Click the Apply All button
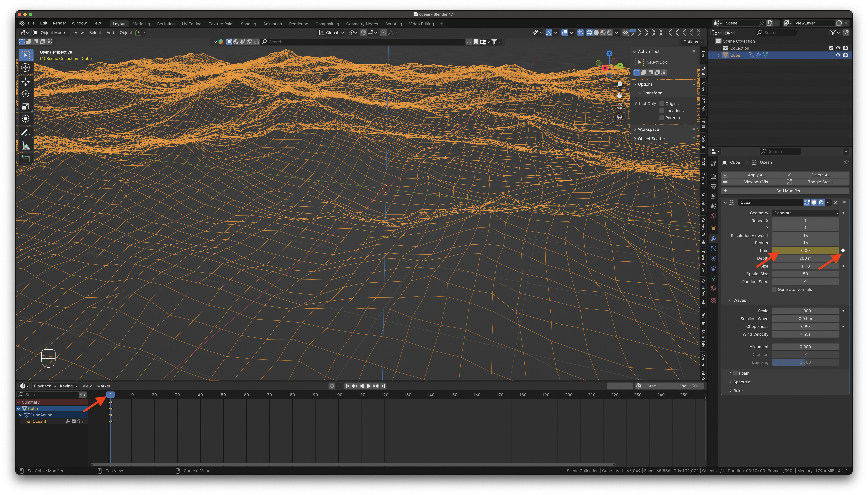Image resolution: width=868 pixels, height=495 pixels. pos(753,175)
